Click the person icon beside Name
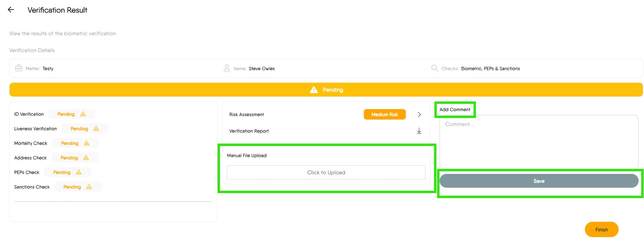Screen dimensions: 644x244 click(227, 68)
